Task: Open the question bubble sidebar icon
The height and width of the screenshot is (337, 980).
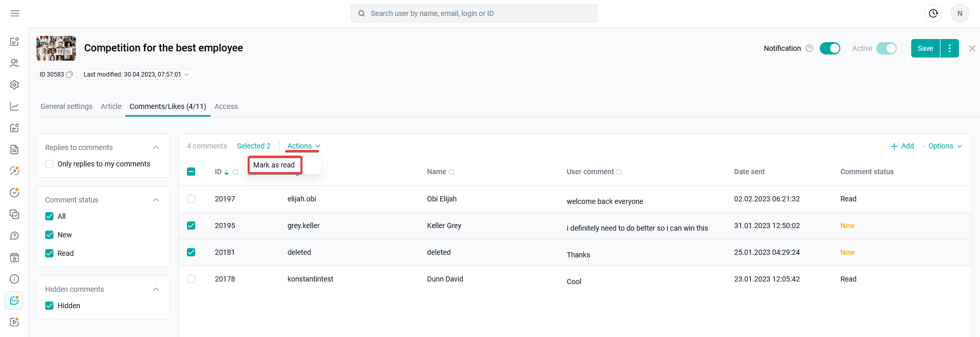Action: coord(14,236)
